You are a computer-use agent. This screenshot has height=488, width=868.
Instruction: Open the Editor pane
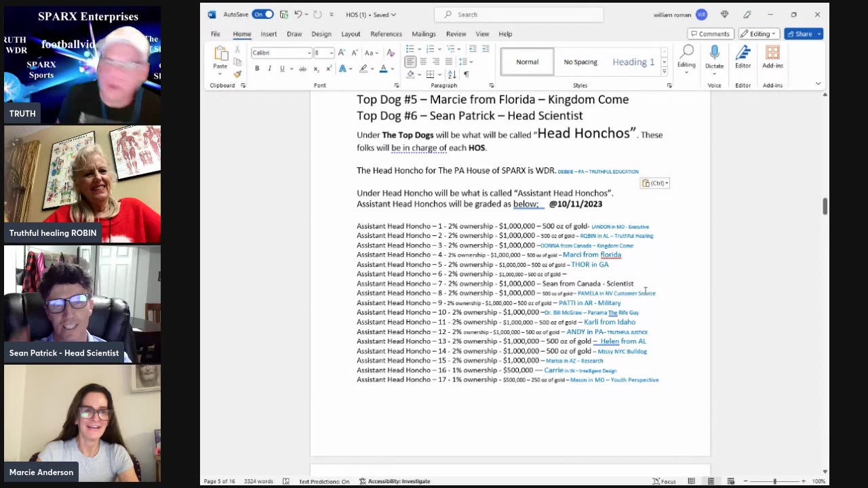tap(743, 57)
